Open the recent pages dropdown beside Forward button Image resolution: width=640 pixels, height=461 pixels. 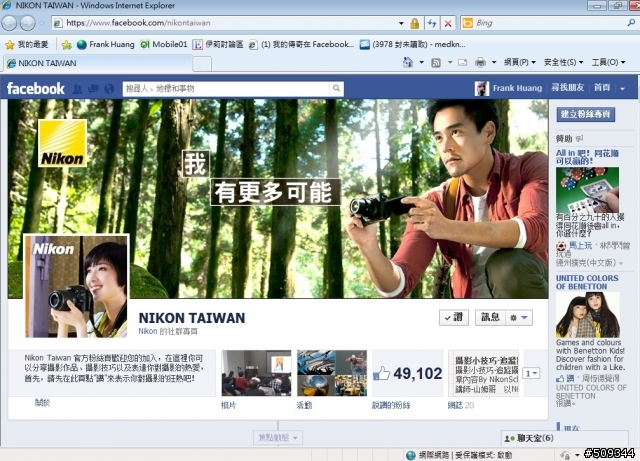point(42,23)
